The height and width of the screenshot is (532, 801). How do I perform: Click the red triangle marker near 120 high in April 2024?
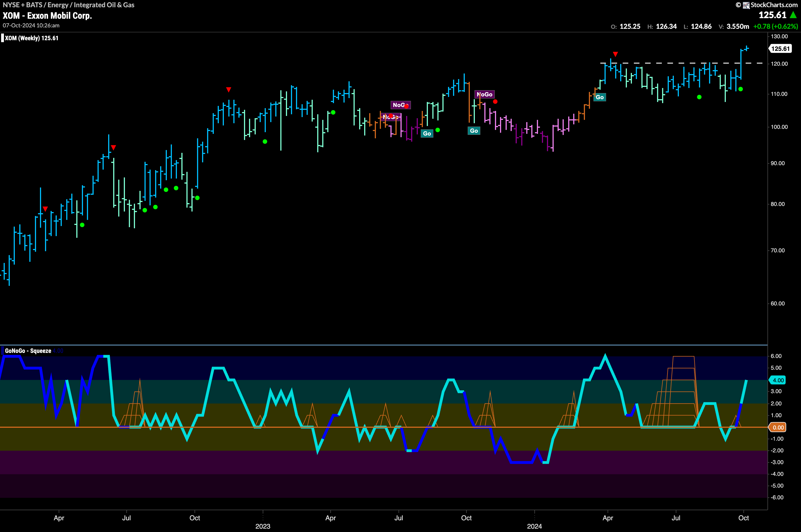(x=615, y=54)
